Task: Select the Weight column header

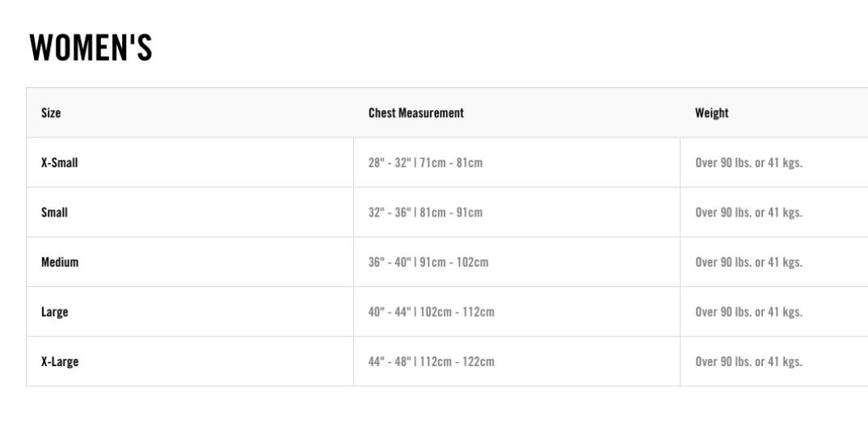Action: tap(712, 113)
